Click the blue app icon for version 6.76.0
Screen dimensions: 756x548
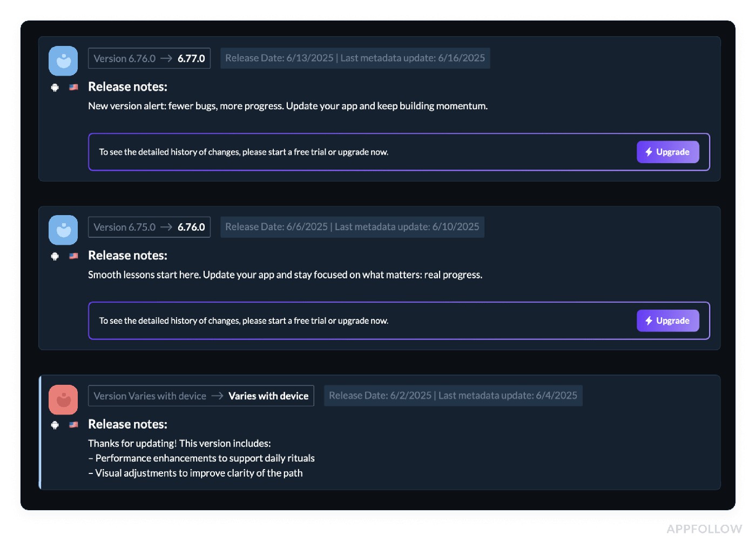tap(63, 230)
